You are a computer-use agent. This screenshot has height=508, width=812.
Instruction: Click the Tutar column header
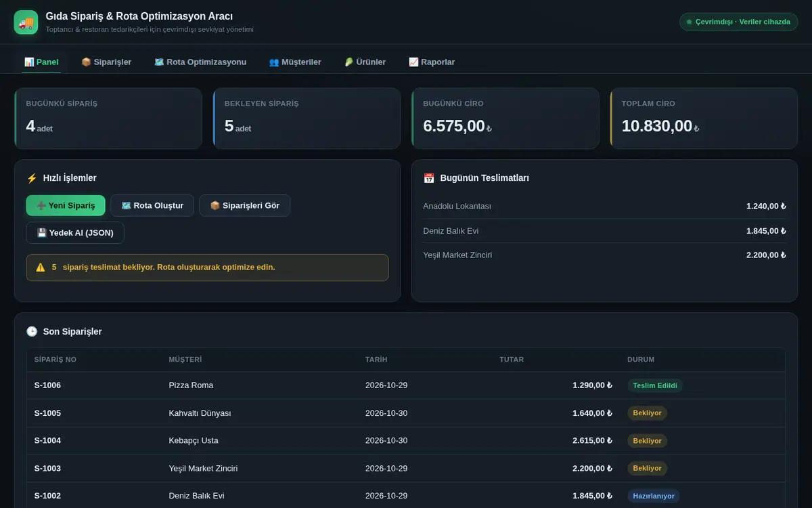click(x=512, y=360)
